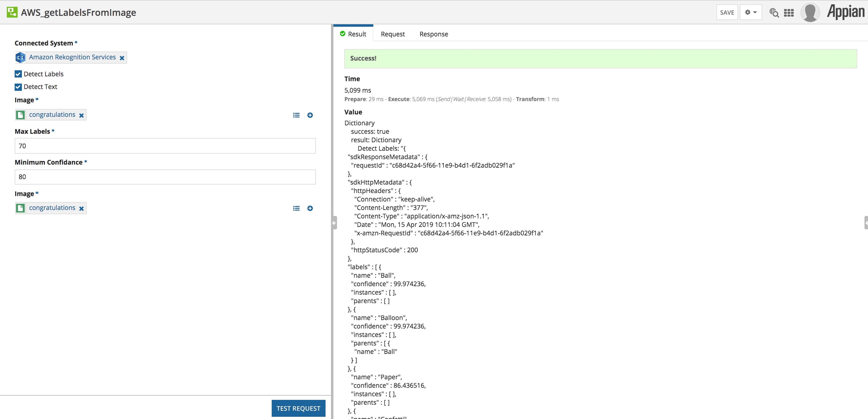Open the globe search icon
The image size is (868, 419).
(x=774, y=13)
